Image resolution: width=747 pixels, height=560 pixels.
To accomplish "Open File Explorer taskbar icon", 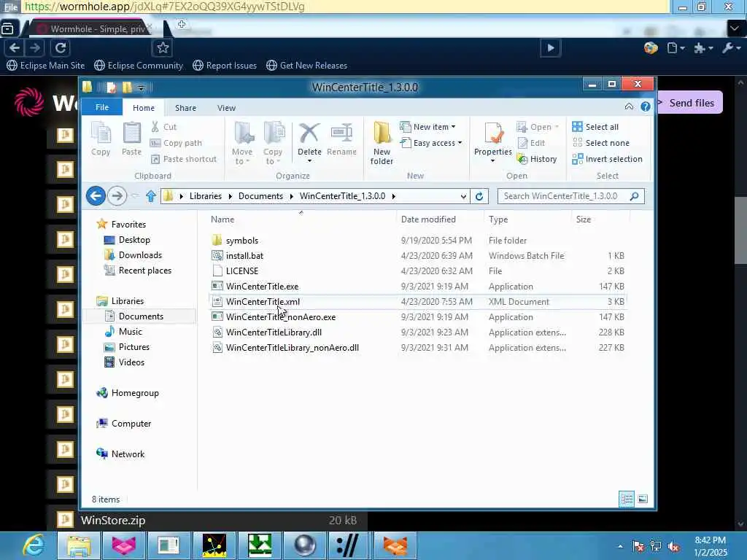I will coord(79,545).
